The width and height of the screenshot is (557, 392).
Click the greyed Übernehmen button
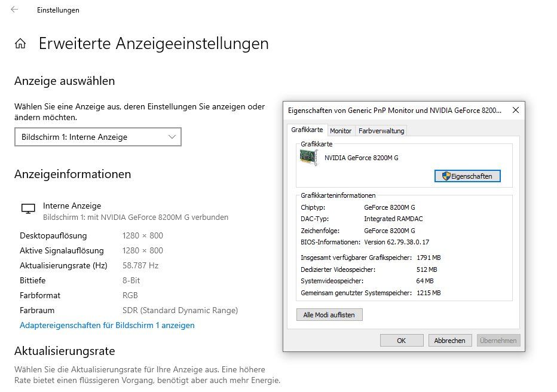pos(498,341)
